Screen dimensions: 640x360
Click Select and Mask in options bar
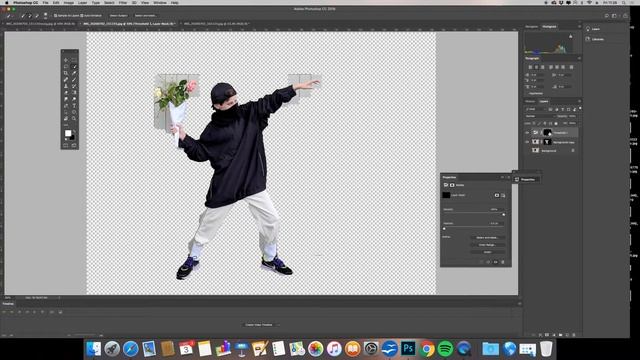pyautogui.click(x=145, y=16)
